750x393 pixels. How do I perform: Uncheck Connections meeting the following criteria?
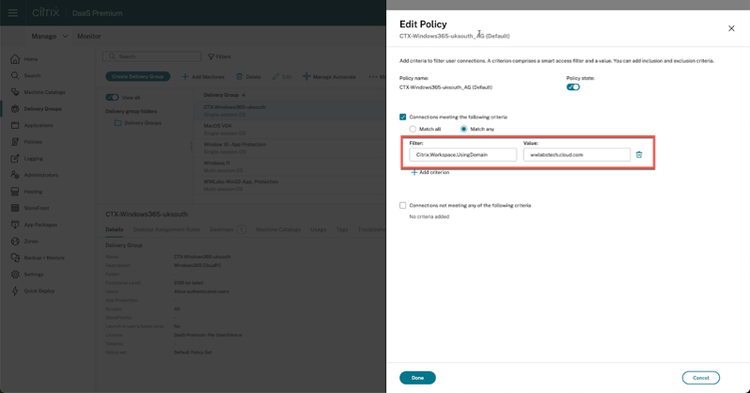403,117
